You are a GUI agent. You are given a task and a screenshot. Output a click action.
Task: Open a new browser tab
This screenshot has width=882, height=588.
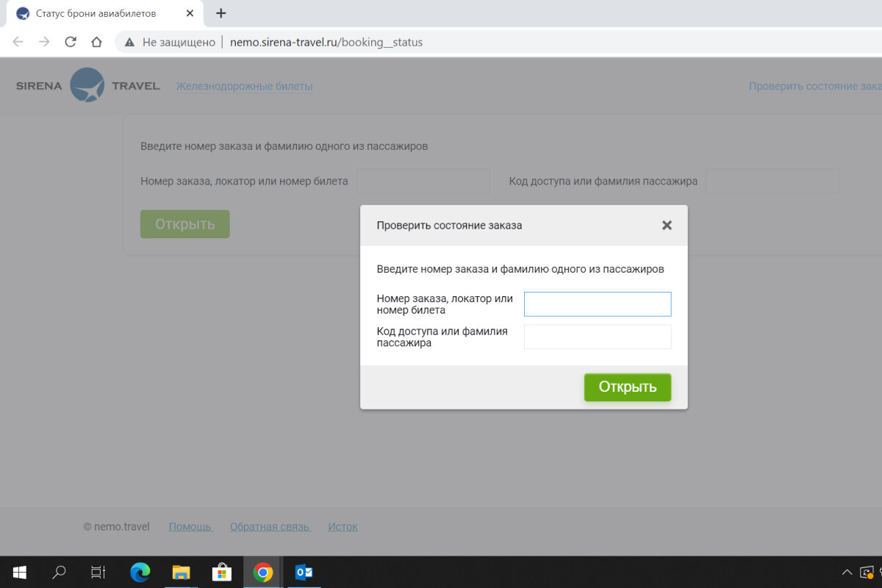tap(221, 13)
